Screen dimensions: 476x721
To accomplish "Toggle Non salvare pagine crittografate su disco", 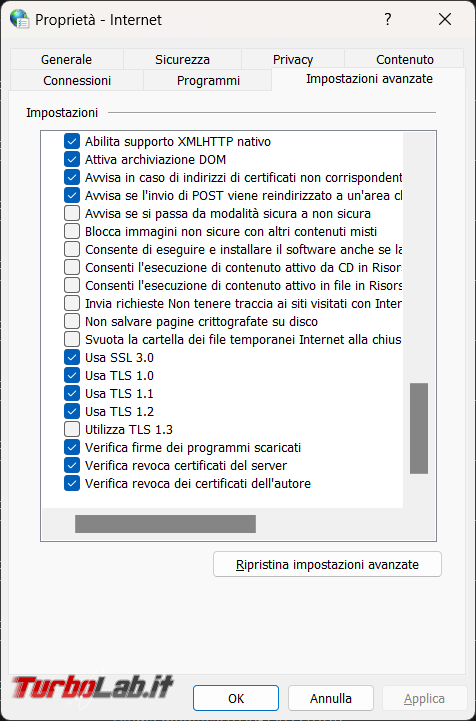I will [72, 321].
